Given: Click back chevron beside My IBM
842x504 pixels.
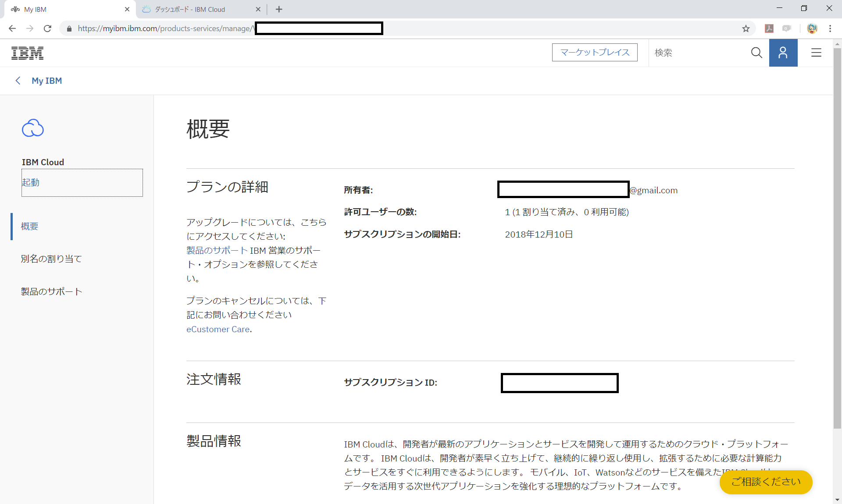Looking at the screenshot, I should click(x=18, y=81).
